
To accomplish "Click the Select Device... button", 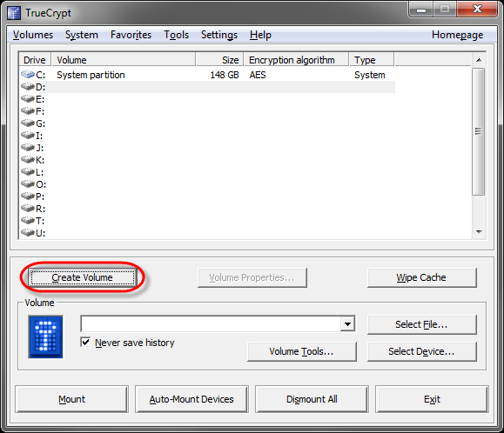I will click(421, 351).
